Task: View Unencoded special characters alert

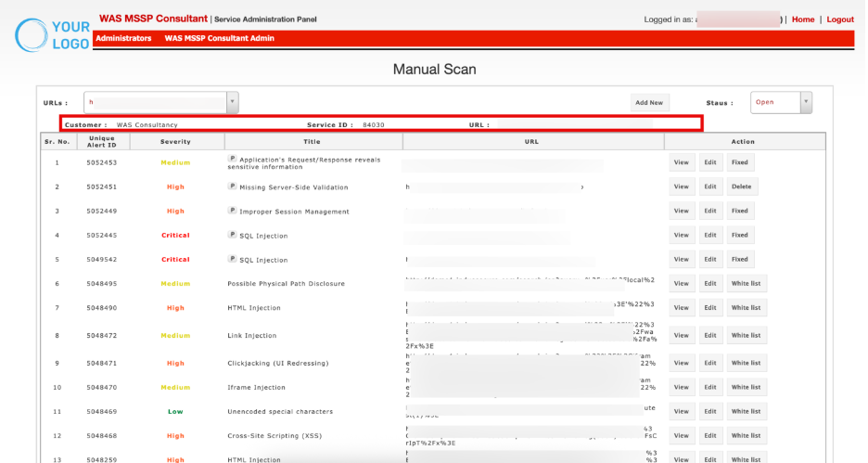Action: pos(681,411)
